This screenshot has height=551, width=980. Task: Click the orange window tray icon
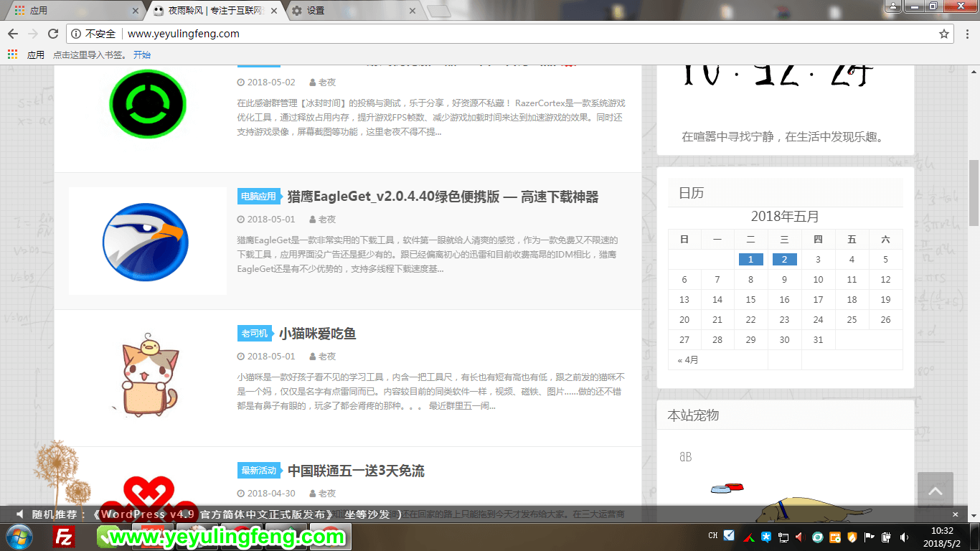click(x=835, y=537)
